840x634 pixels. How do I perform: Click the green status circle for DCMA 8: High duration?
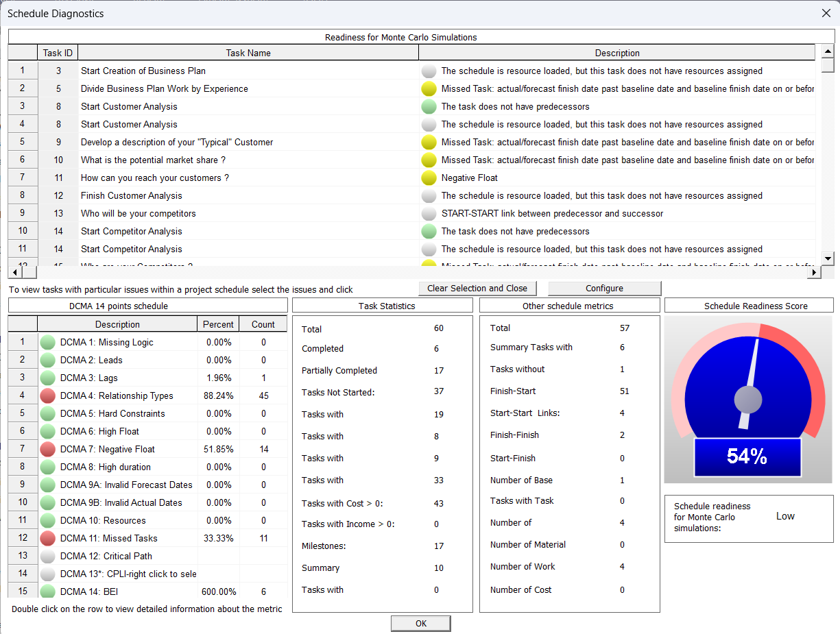click(x=47, y=467)
